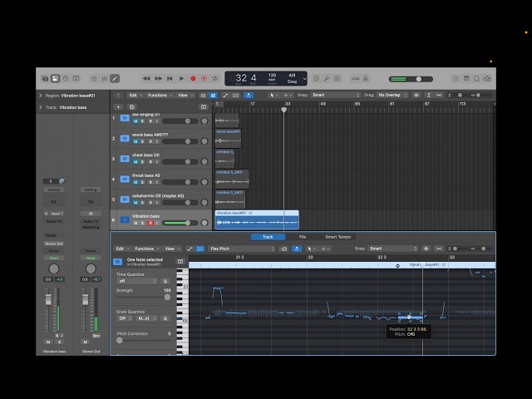
Task: Click the Rewind transport button
Action: tap(146, 78)
